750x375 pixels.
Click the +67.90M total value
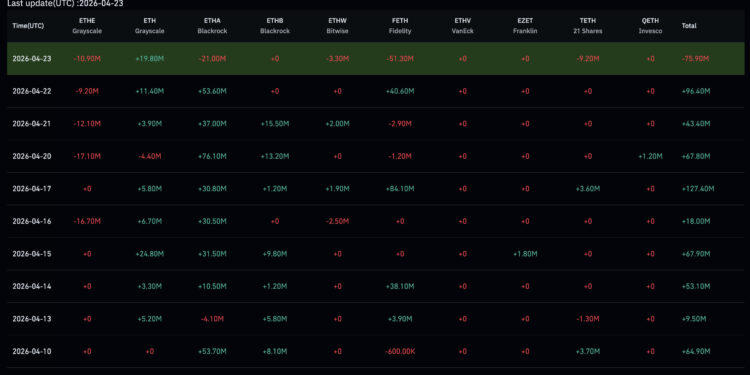coord(696,254)
